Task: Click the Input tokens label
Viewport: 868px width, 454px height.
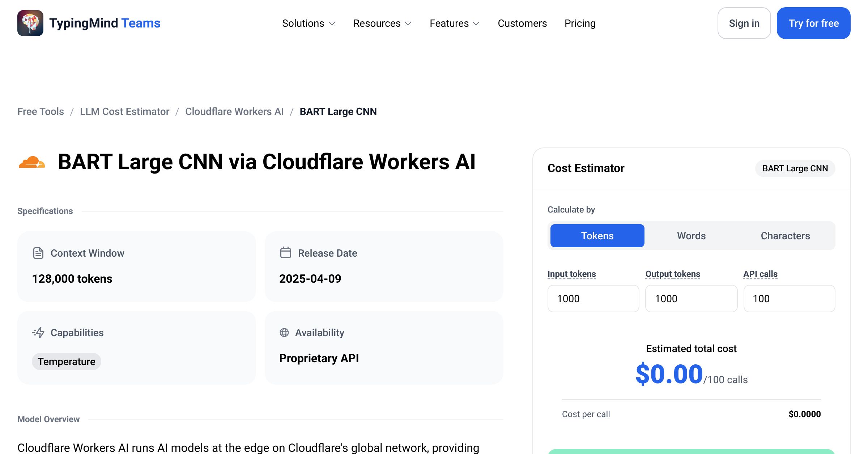Action: click(572, 274)
